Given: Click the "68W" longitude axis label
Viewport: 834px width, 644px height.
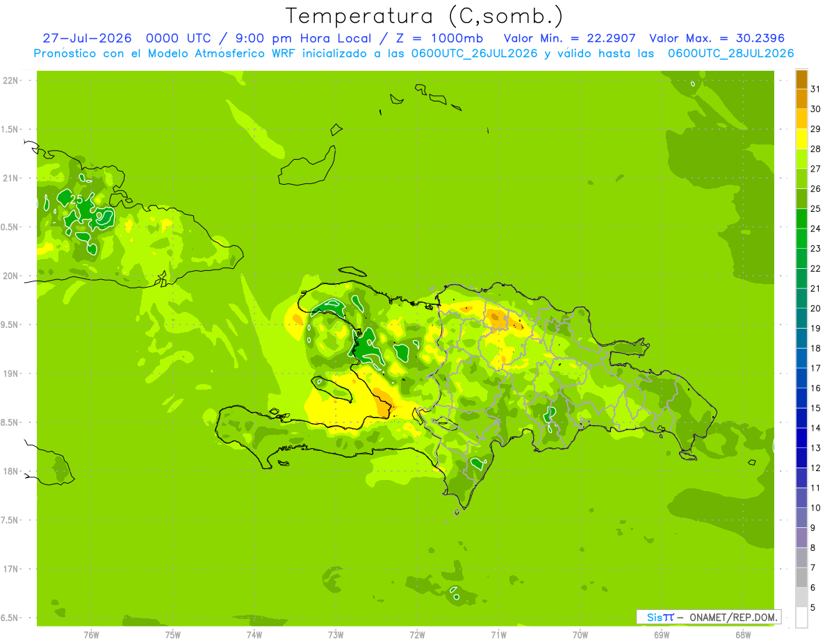Looking at the screenshot, I should 743,635.
